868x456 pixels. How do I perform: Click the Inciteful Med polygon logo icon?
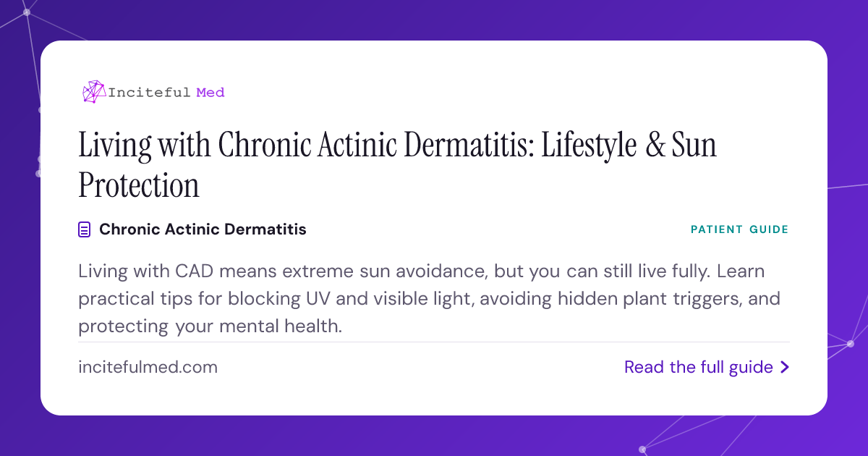[x=94, y=91]
